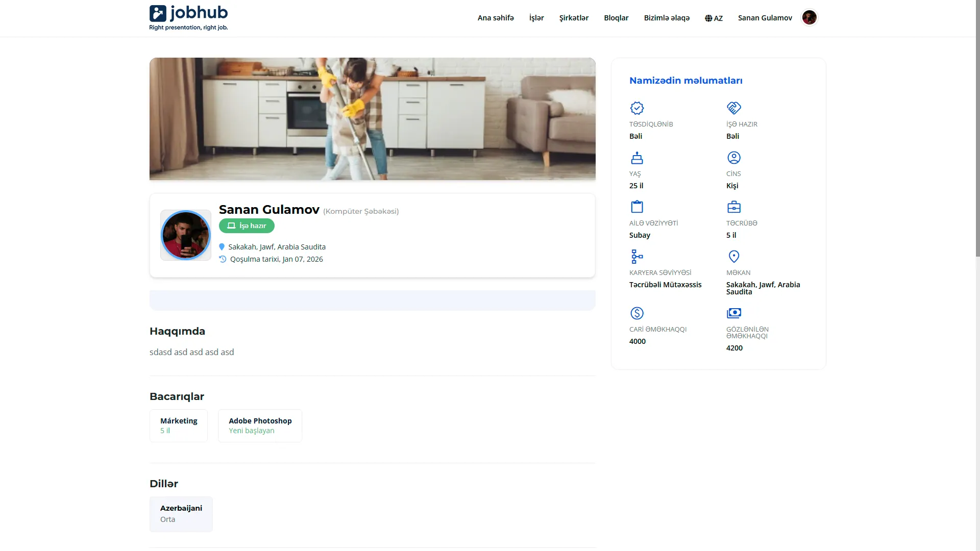Image resolution: width=980 pixels, height=551 pixels.
Task: Click the blue location pin beside Sakakah address
Action: point(222,247)
